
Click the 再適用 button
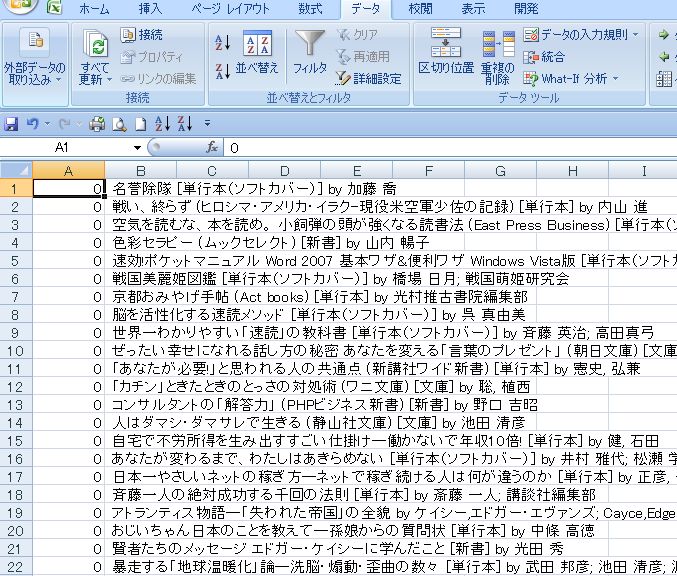[x=363, y=57]
